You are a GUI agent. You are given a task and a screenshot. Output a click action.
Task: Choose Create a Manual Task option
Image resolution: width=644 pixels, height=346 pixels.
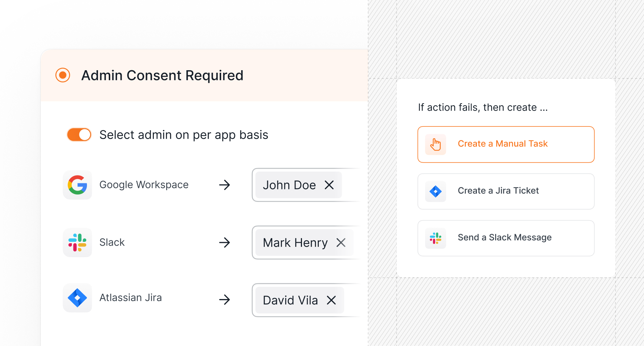506,144
